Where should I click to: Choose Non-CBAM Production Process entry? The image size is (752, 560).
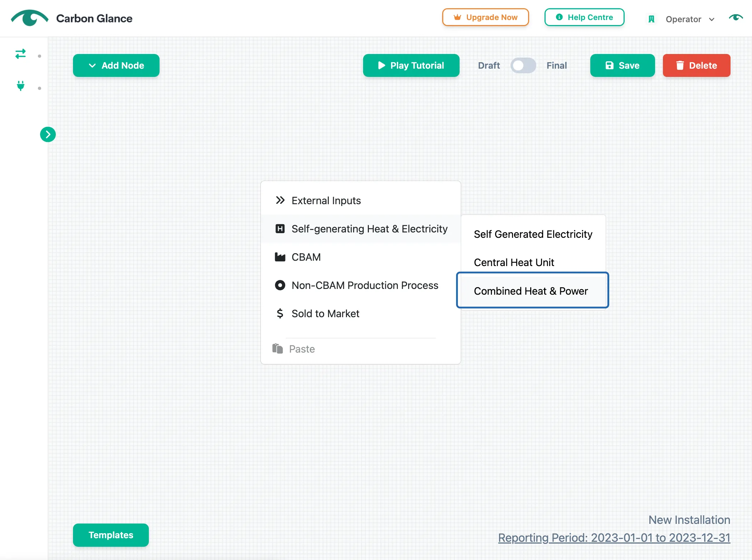coord(361,285)
